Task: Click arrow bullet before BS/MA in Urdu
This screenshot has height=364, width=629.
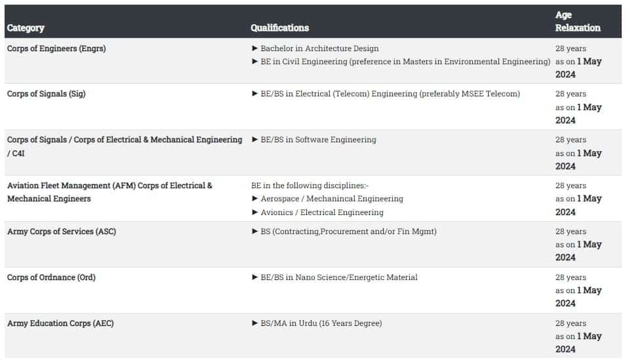Action: click(254, 323)
